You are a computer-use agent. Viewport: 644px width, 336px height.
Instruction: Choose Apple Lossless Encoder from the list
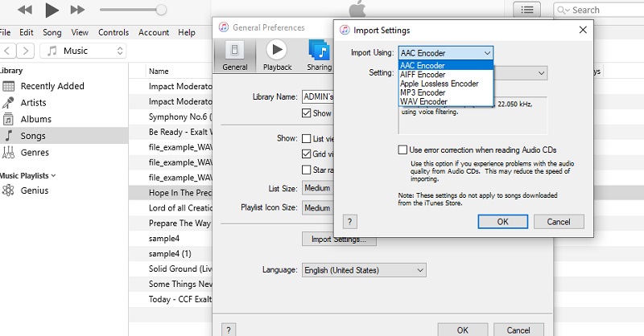coord(446,84)
